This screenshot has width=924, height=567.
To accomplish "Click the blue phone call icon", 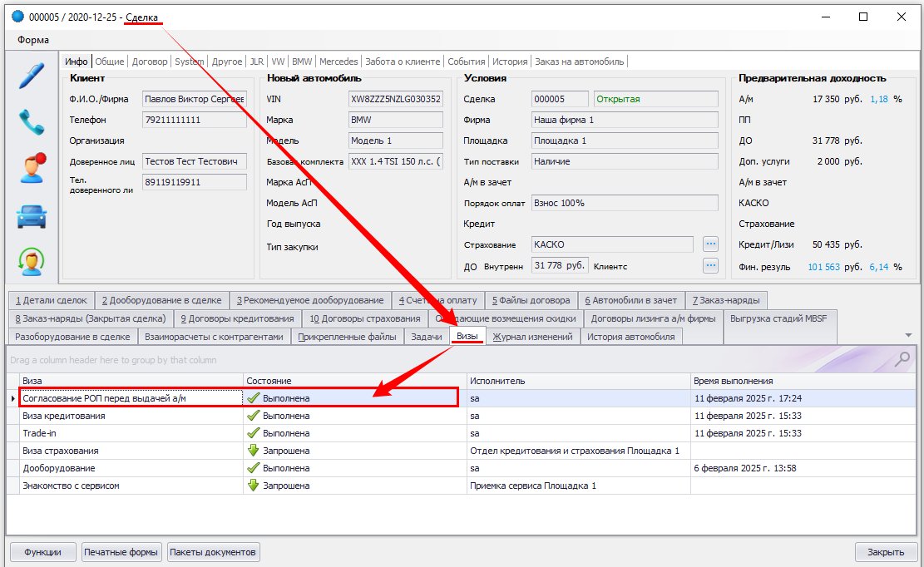I will [32, 122].
